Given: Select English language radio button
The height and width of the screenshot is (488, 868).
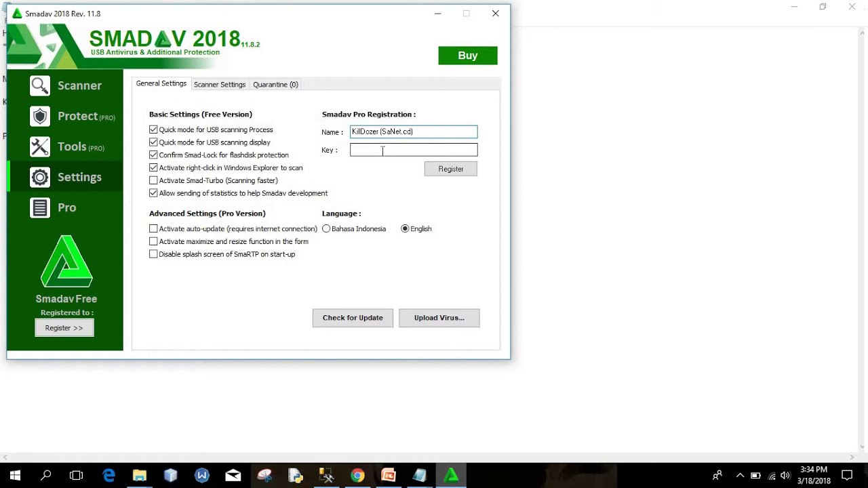Looking at the screenshot, I should pyautogui.click(x=405, y=229).
